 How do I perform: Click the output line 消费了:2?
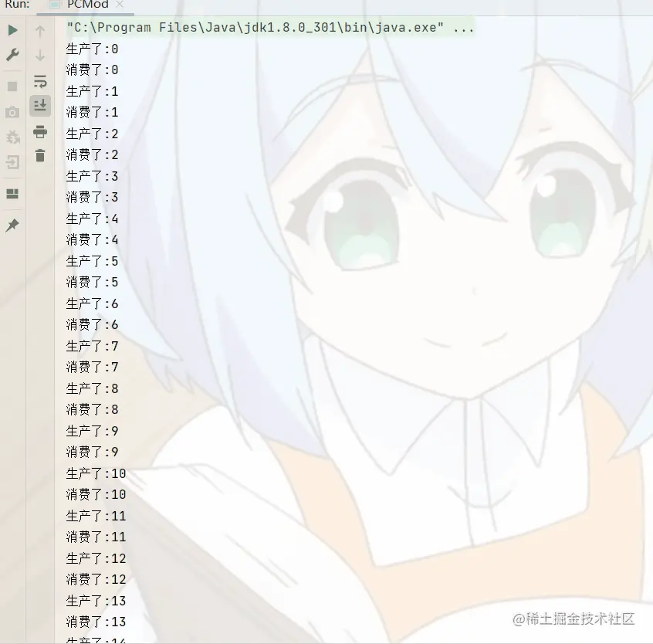click(92, 155)
